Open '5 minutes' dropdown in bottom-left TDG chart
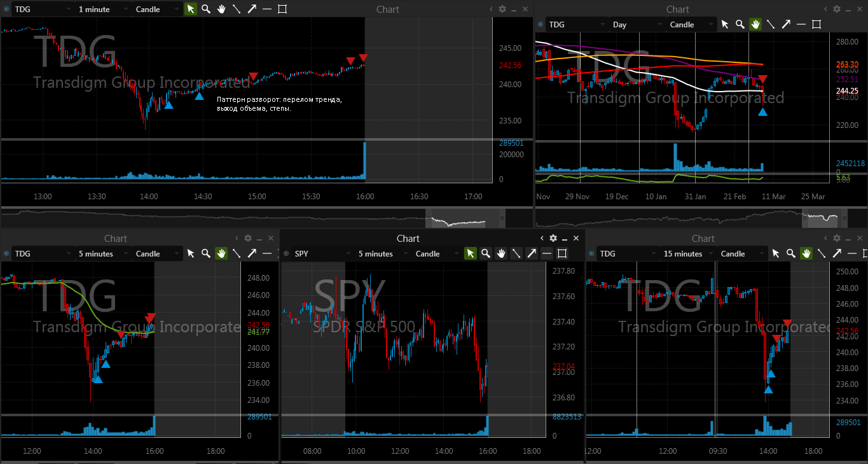The image size is (868, 464). (x=104, y=253)
